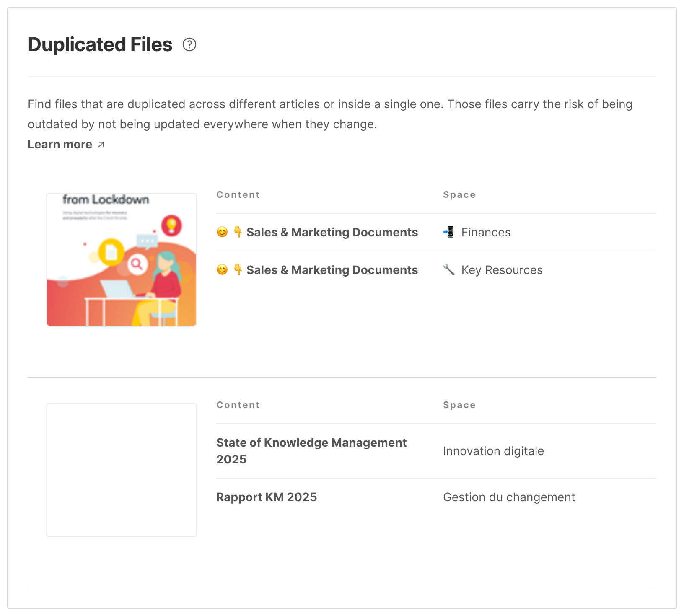Image resolution: width=684 pixels, height=616 pixels.
Task: Open the blank thumbnail of the second duplicated file
Action: [122, 470]
